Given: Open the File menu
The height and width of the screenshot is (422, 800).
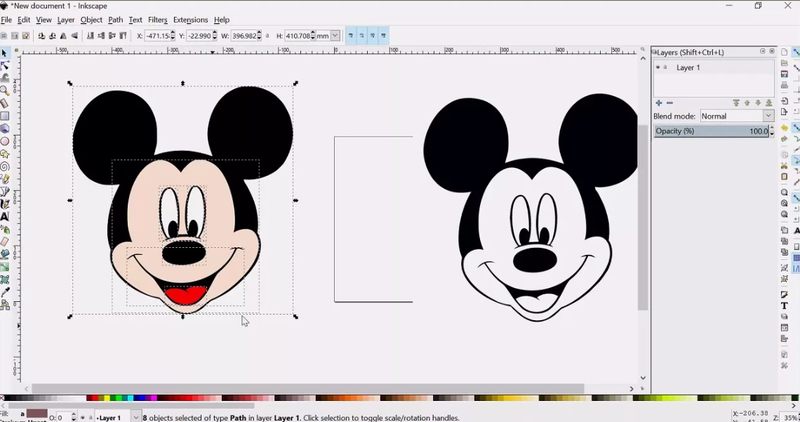Looking at the screenshot, I should tap(6, 20).
